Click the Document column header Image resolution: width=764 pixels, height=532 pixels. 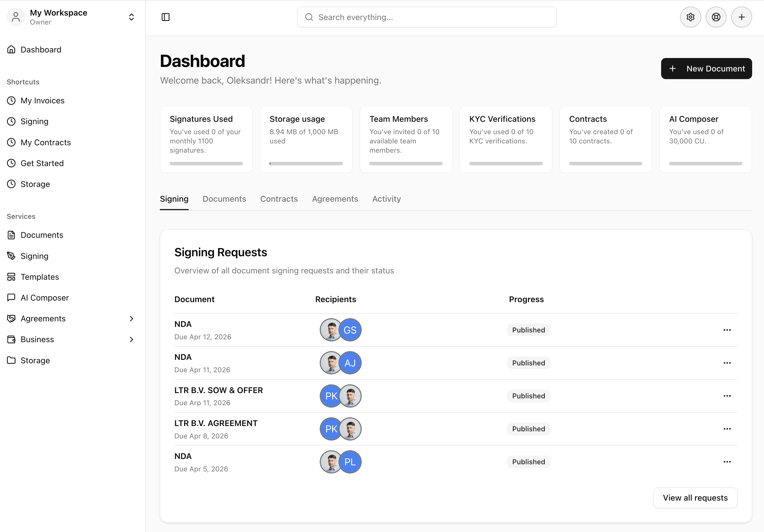194,299
